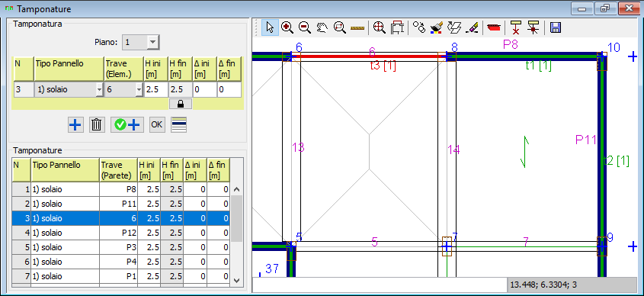Viewport: 644px width, 296px height.
Task: Delete the panel with trash can icon
Action: tap(97, 124)
